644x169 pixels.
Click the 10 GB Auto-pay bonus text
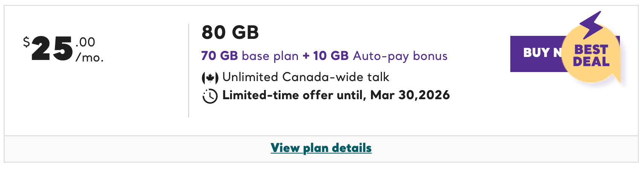point(380,56)
